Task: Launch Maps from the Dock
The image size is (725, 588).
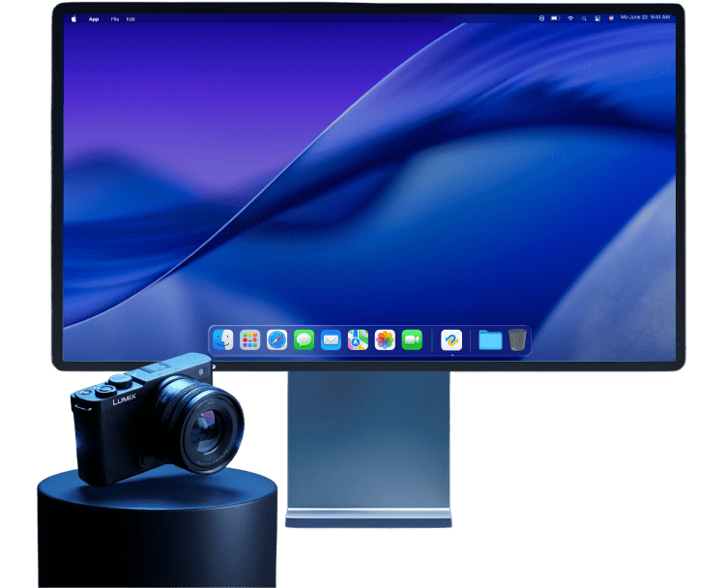Action: click(358, 340)
